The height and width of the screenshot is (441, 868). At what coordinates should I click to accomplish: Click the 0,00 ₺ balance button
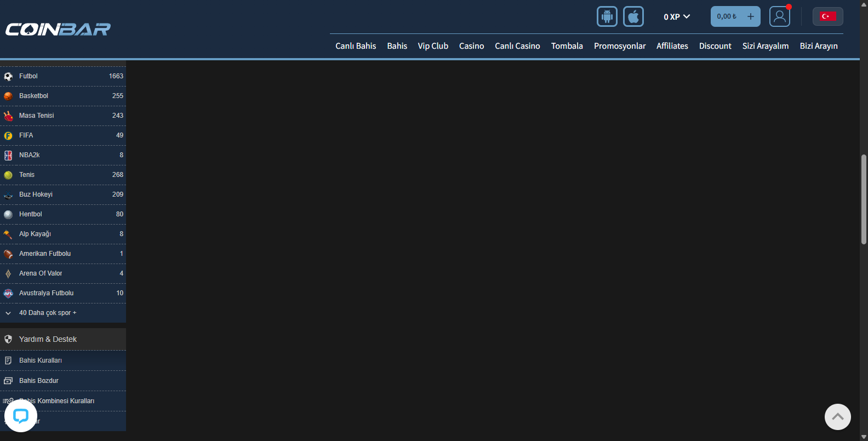[727, 16]
